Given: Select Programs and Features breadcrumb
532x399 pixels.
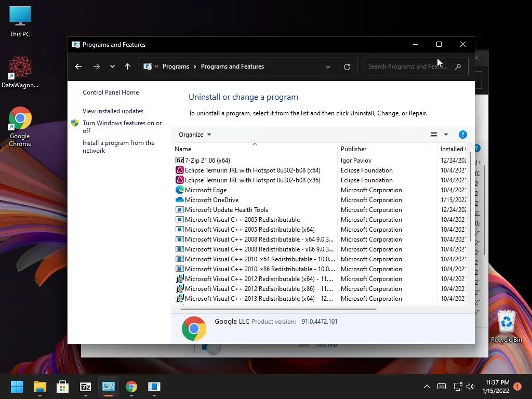Looking at the screenshot, I should pyautogui.click(x=232, y=66).
